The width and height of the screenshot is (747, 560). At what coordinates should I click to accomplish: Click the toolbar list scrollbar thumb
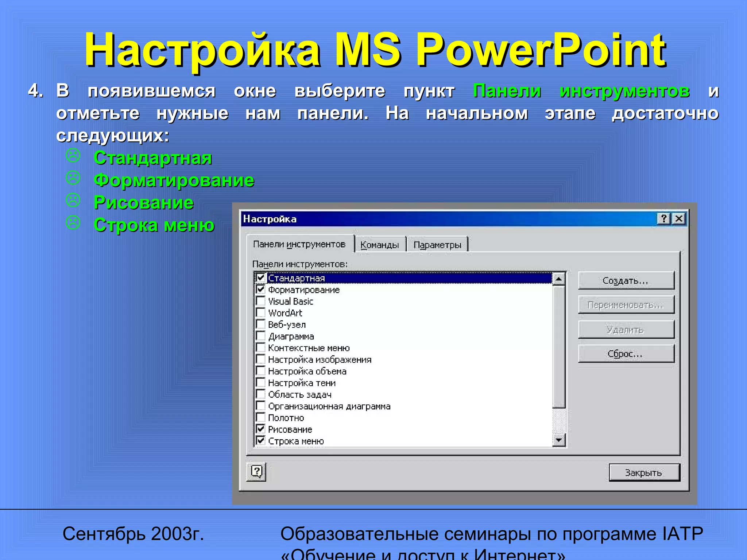(x=558, y=346)
